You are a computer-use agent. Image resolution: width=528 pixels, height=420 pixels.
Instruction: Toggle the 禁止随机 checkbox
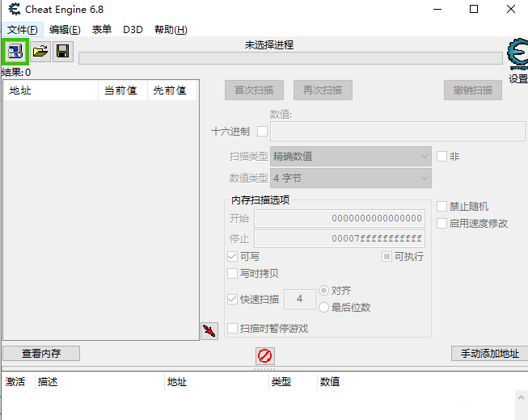[x=441, y=207]
